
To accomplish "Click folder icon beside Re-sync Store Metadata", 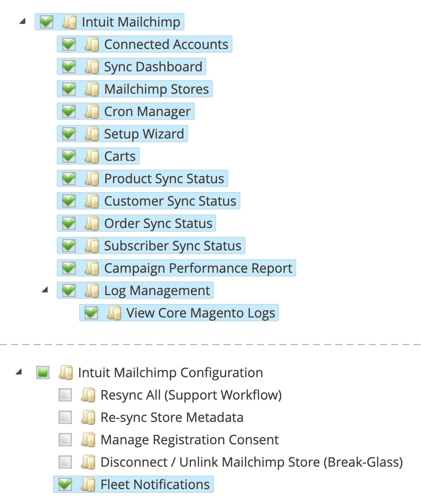I will (88, 417).
